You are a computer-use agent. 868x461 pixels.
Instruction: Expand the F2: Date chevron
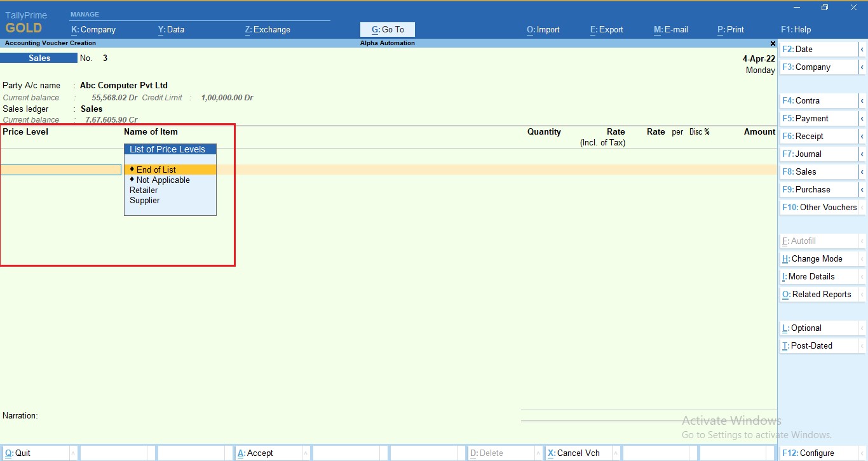863,49
